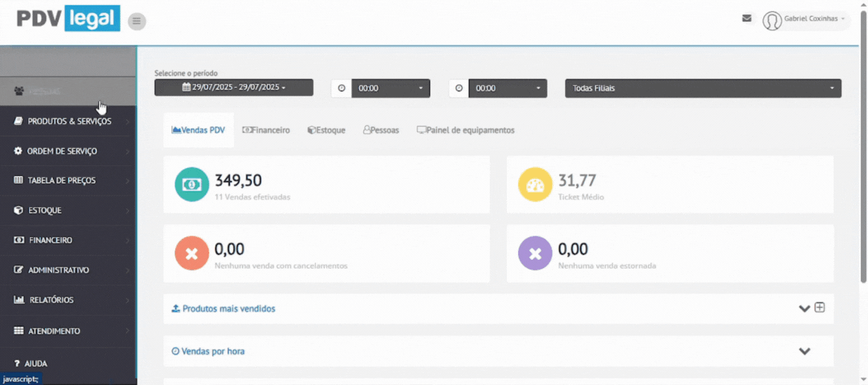This screenshot has width=868, height=385.
Task: Click the green sales money icon
Action: tap(191, 184)
